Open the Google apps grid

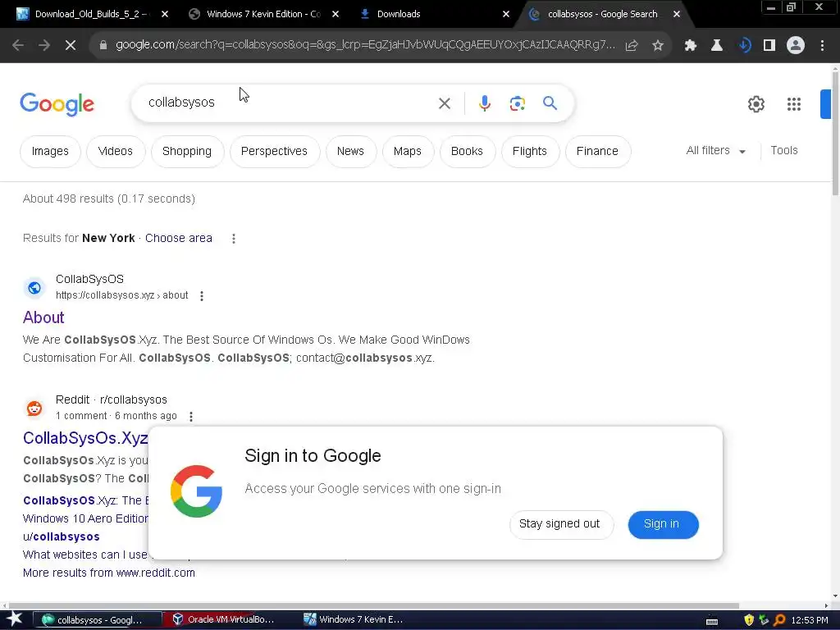[794, 104]
